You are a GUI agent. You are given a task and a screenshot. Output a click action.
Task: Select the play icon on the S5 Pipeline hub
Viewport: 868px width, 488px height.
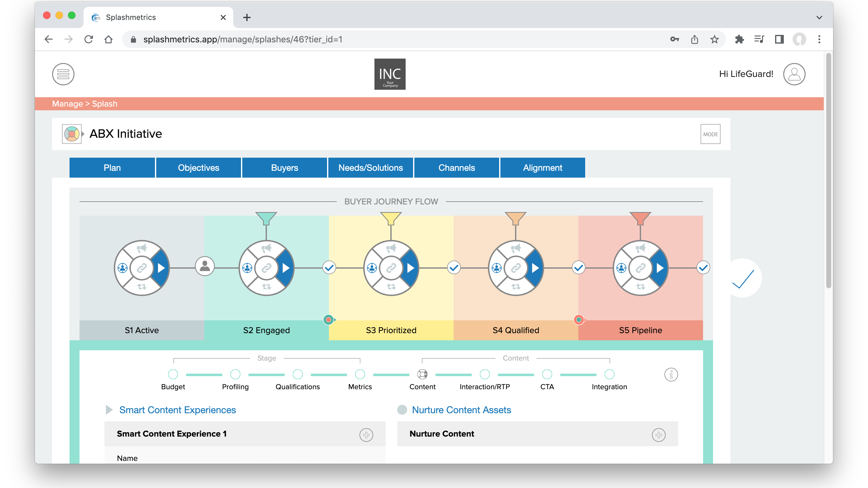click(660, 268)
